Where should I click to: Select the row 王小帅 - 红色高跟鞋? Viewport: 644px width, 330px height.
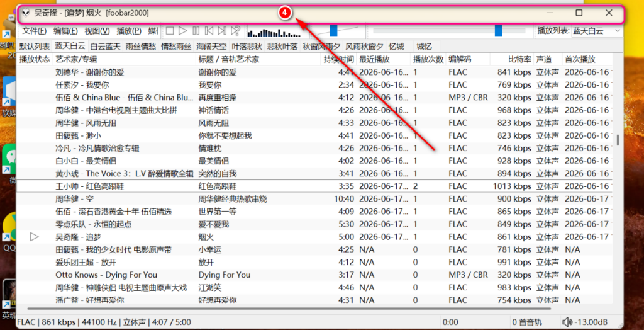tap(315, 186)
